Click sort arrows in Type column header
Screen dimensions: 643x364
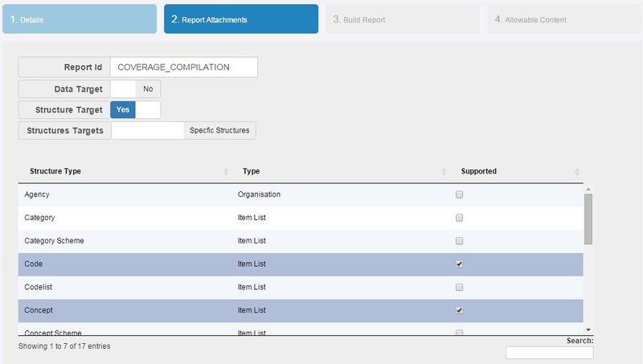pos(444,172)
